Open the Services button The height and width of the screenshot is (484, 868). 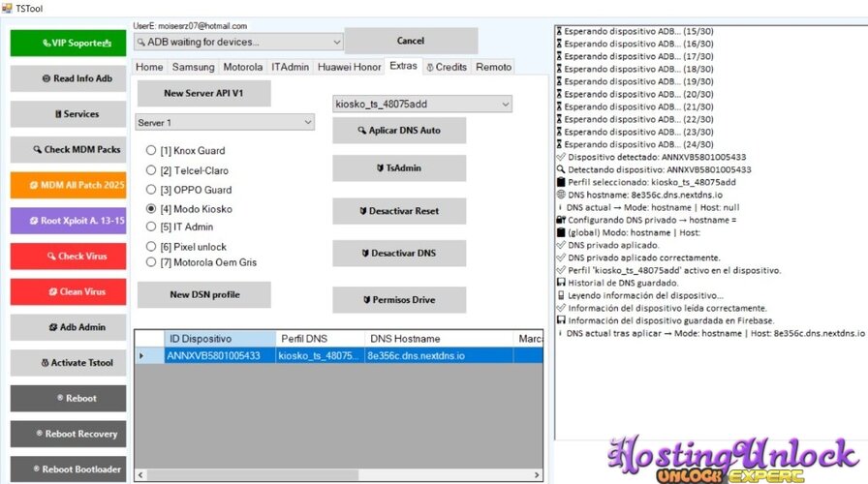[68, 114]
